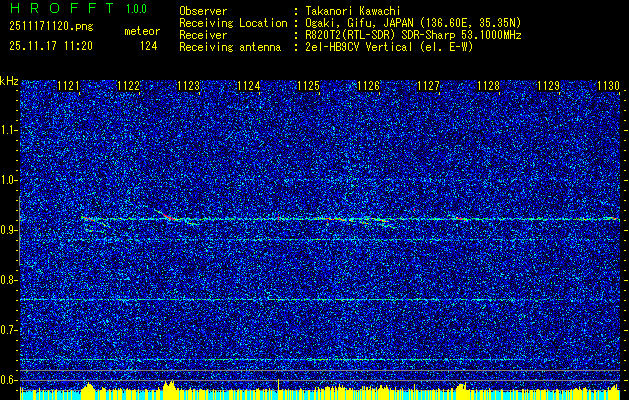The image size is (629, 400).
Task: Click time marker 1129
Action: [549, 86]
